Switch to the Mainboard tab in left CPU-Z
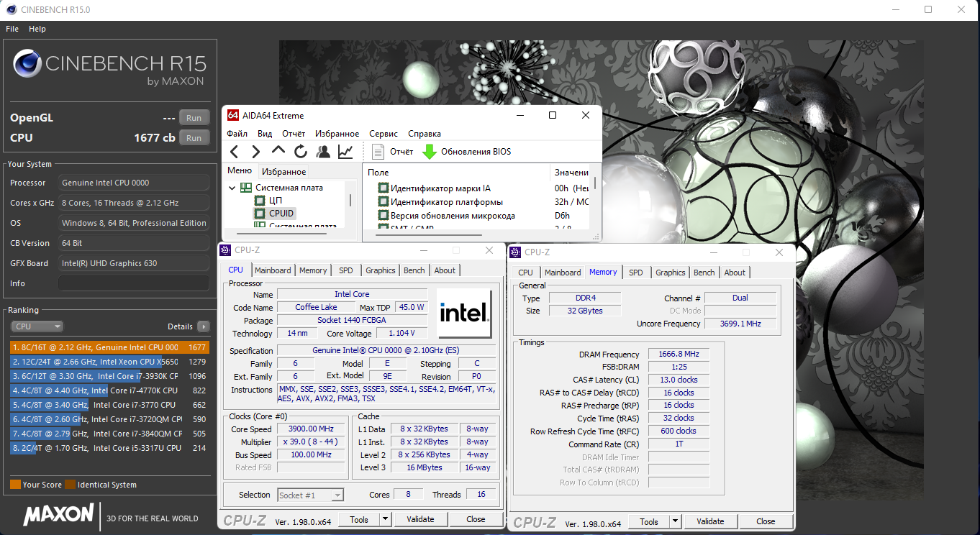 coord(273,270)
